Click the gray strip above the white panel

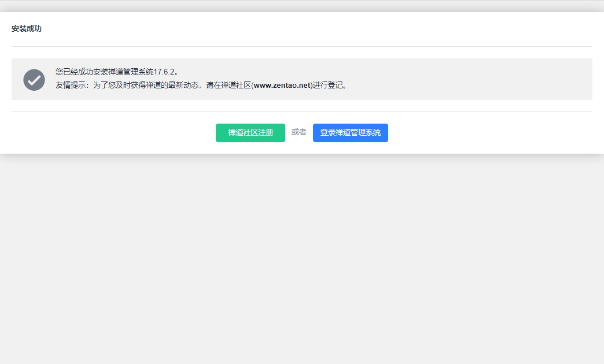[301, 6]
